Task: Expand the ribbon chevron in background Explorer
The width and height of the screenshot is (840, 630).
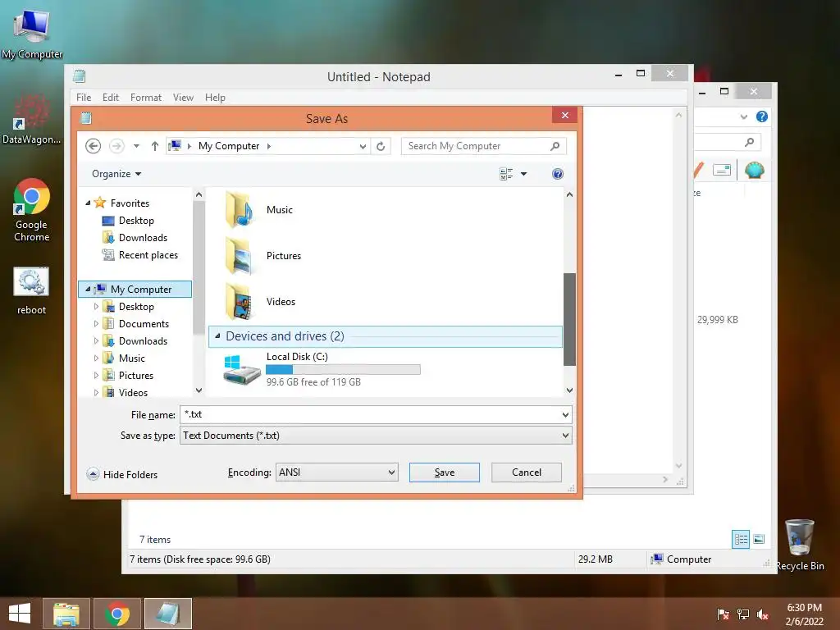Action: pos(743,116)
